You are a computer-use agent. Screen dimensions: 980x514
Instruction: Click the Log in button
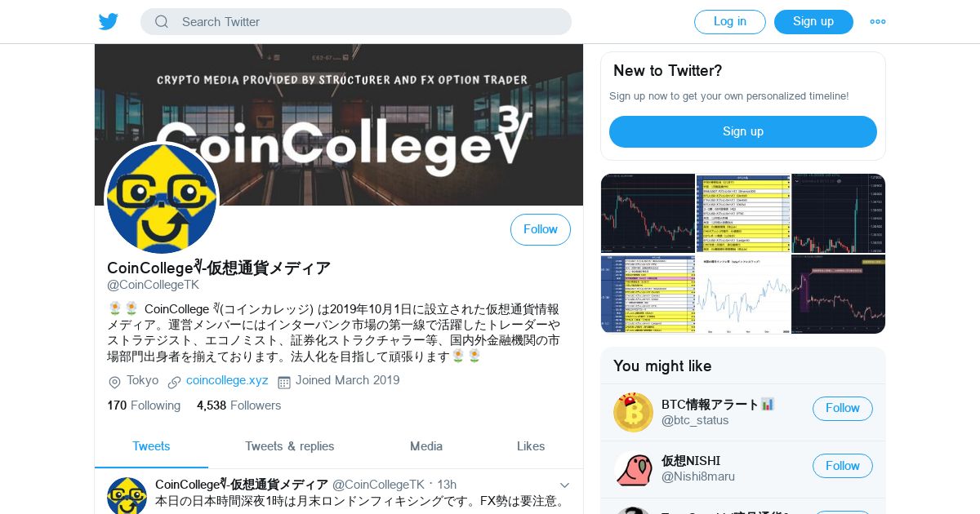click(730, 22)
